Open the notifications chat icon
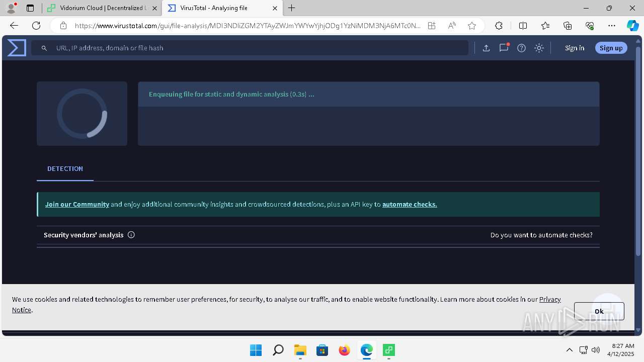This screenshot has height=362, width=644. pos(504,48)
